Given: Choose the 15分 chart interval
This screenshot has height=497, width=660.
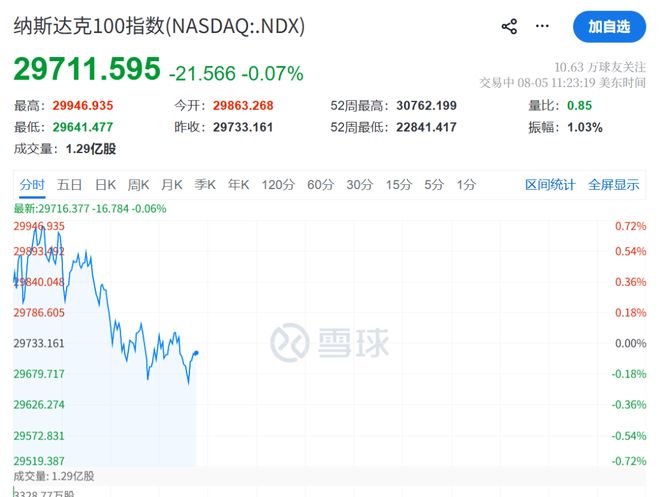Looking at the screenshot, I should tap(399, 185).
